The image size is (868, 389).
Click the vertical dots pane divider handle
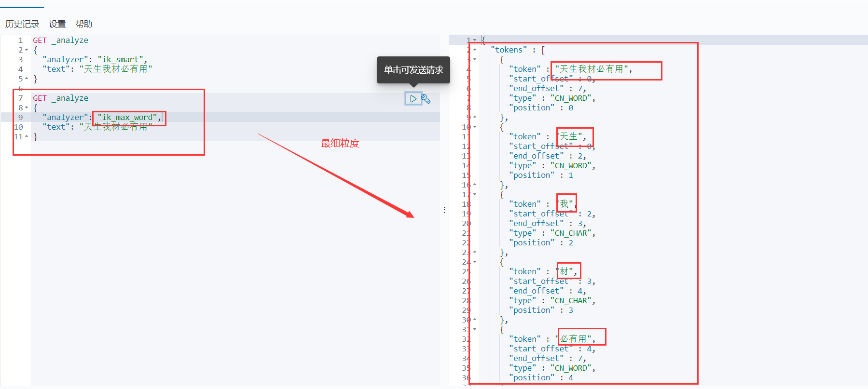[x=444, y=210]
